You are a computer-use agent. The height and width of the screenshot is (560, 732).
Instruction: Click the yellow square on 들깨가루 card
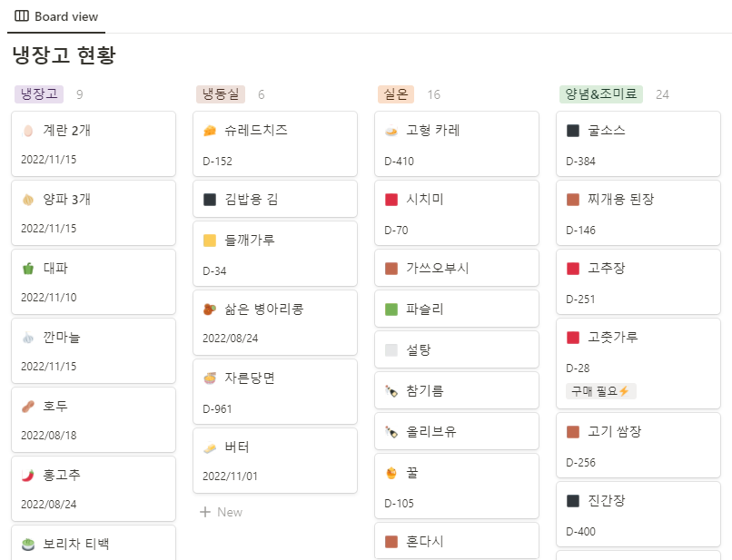coord(210,241)
